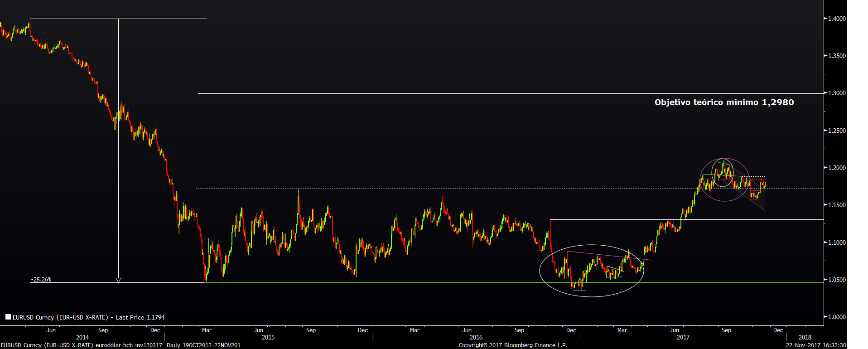Click the 1.3500 price axis label
Image resolution: width=868 pixels, height=349 pixels.
(837, 56)
